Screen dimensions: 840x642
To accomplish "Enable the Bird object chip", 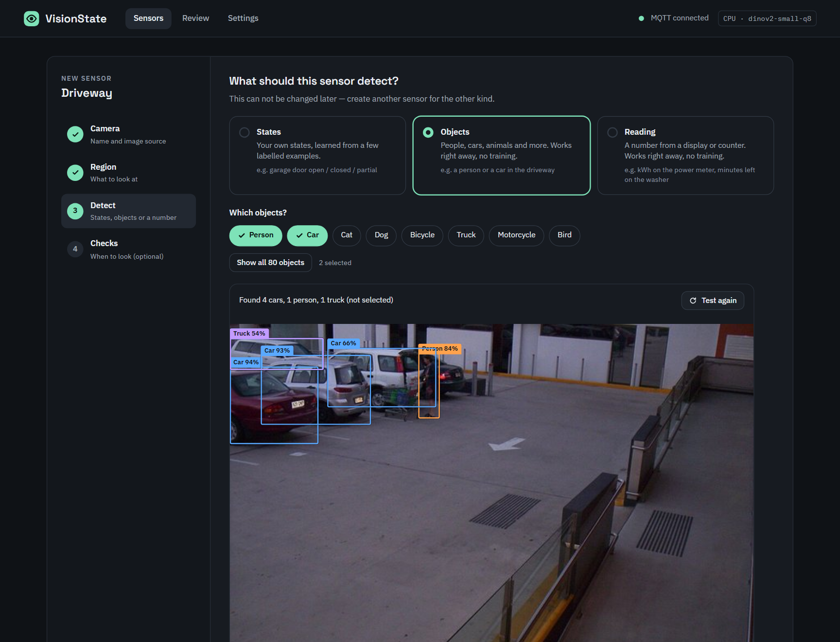I will click(564, 235).
